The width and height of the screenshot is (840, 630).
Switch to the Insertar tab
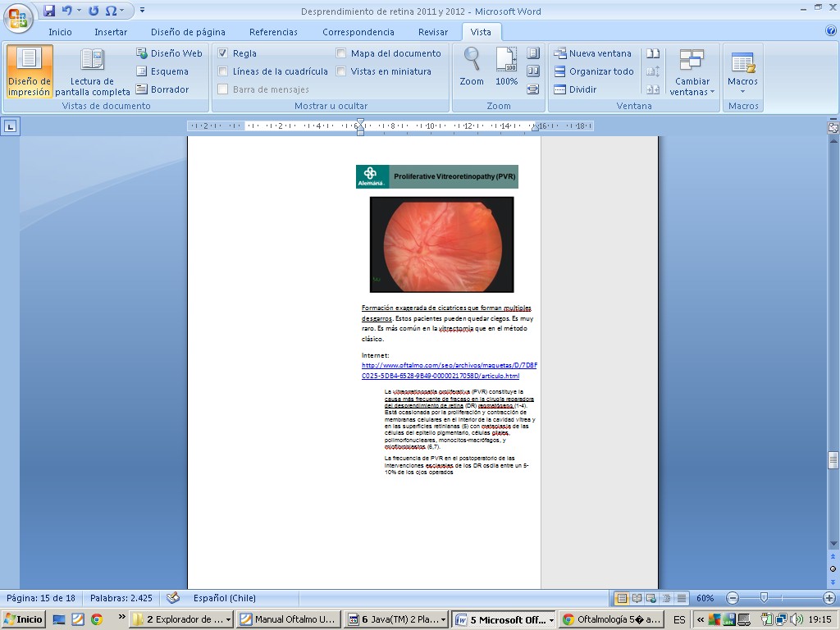(111, 32)
